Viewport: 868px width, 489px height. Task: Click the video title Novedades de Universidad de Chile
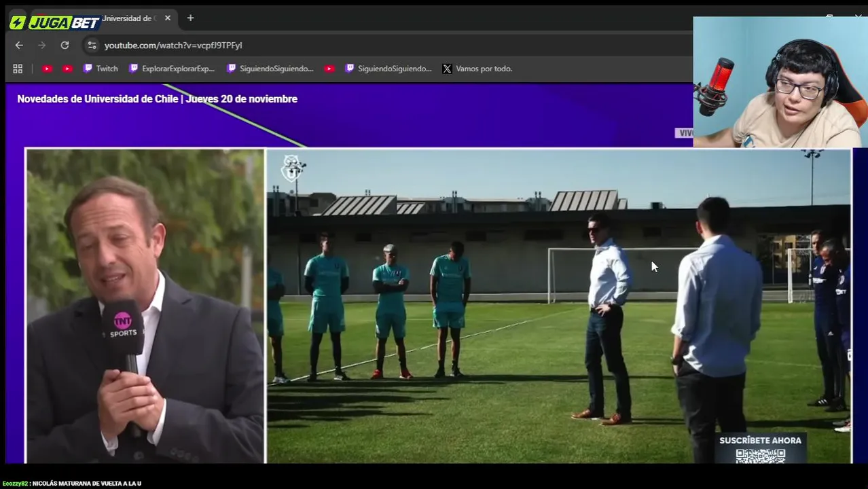[x=157, y=99]
